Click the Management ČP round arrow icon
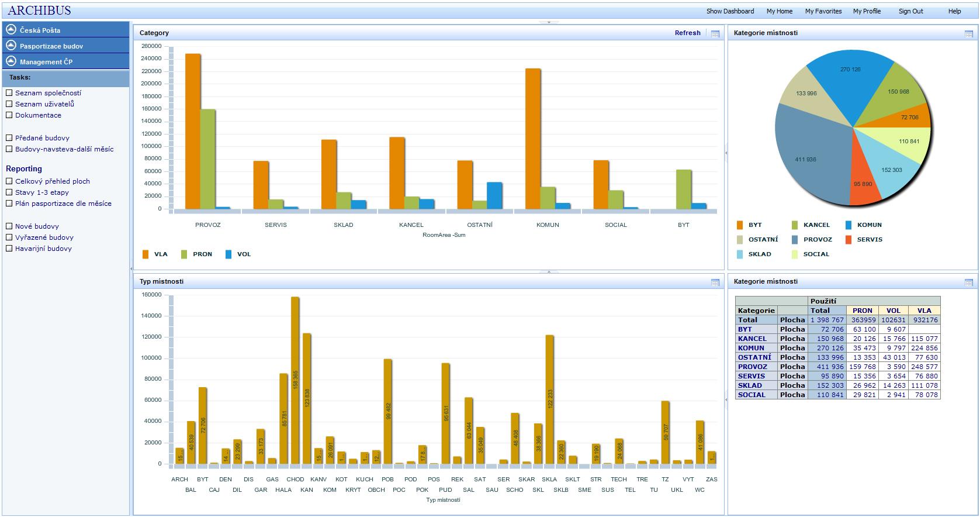The image size is (980, 517). point(11,61)
